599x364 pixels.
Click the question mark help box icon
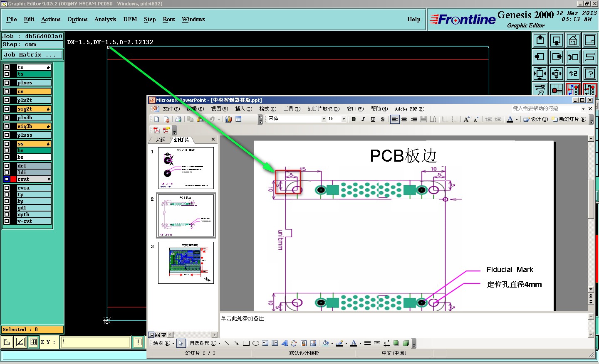590,74
